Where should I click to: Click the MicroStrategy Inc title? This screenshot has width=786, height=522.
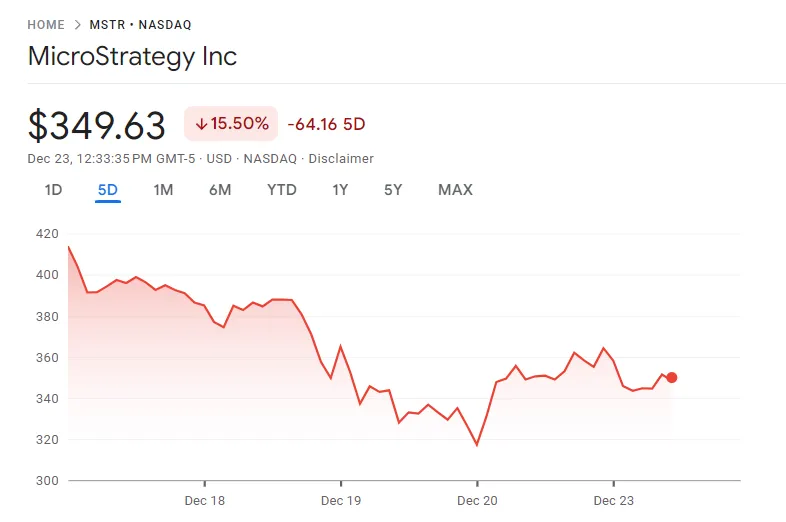coord(132,56)
